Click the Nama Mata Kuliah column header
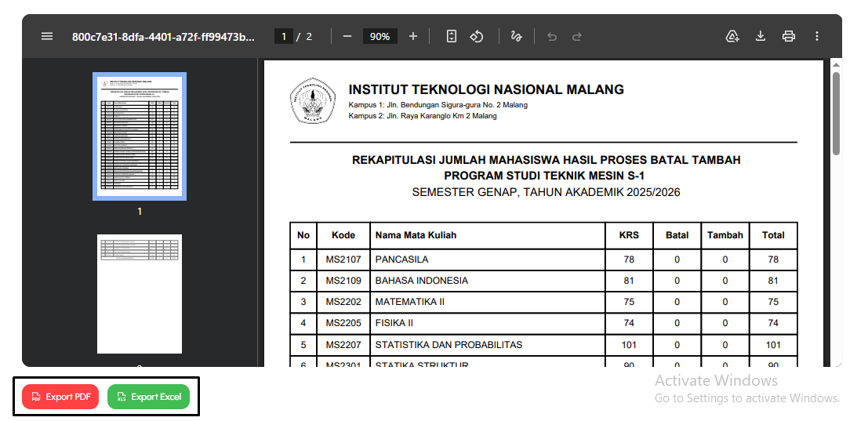Image resolution: width=868 pixels, height=421 pixels. [x=488, y=235]
